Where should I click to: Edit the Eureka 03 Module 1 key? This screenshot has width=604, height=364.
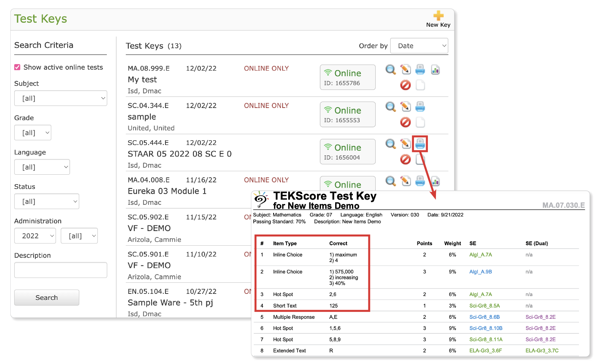(x=405, y=181)
